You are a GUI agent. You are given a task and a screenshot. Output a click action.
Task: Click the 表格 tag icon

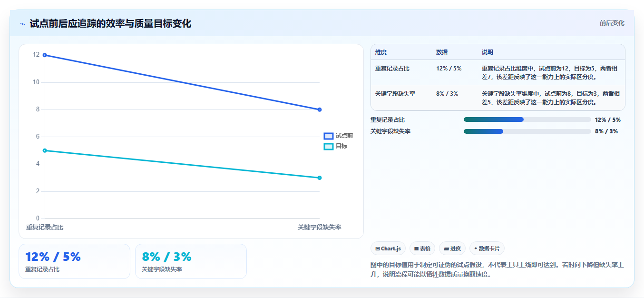pos(416,248)
